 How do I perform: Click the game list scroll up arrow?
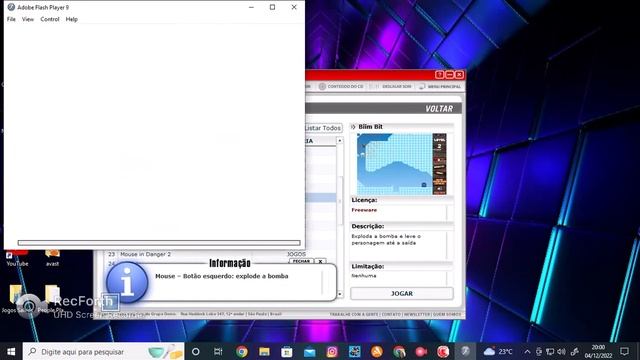(340, 140)
